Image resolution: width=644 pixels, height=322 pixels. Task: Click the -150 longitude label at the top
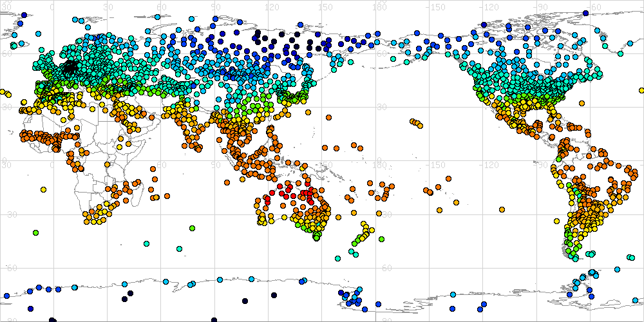438,6
